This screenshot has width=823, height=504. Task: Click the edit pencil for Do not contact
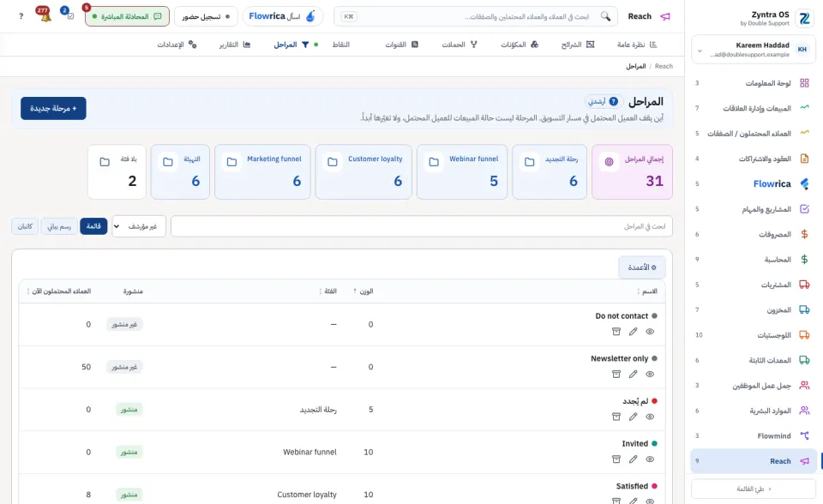pos(633,331)
